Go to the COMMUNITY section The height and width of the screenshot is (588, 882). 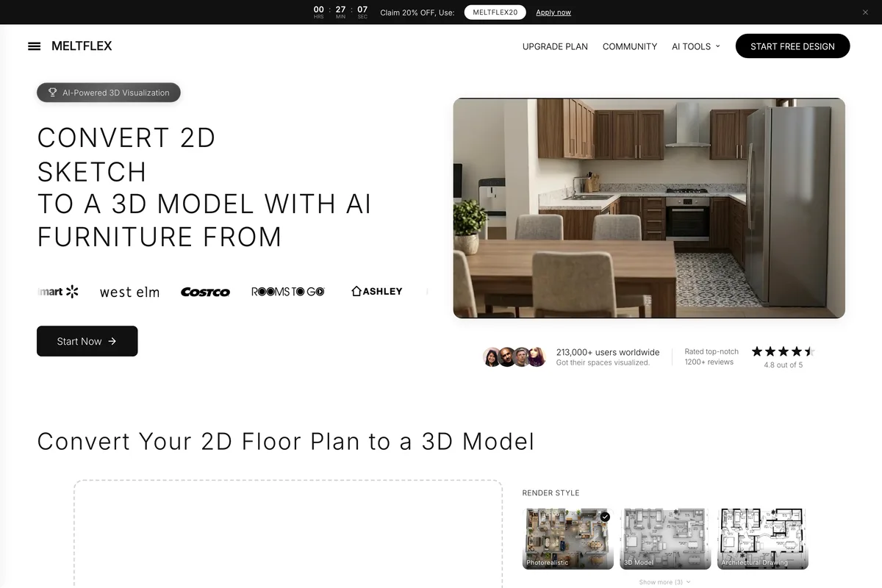[630, 46]
